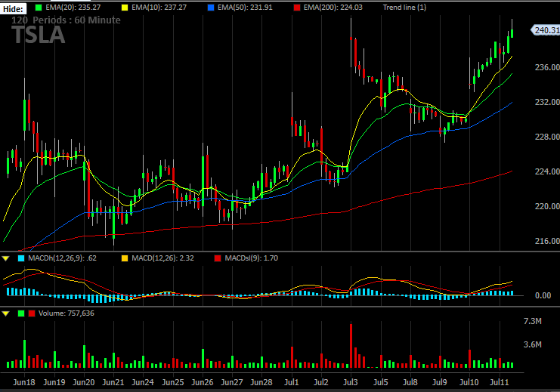560x392 pixels.
Task: Click the 7.3M volume axis label
Action: click(x=533, y=321)
